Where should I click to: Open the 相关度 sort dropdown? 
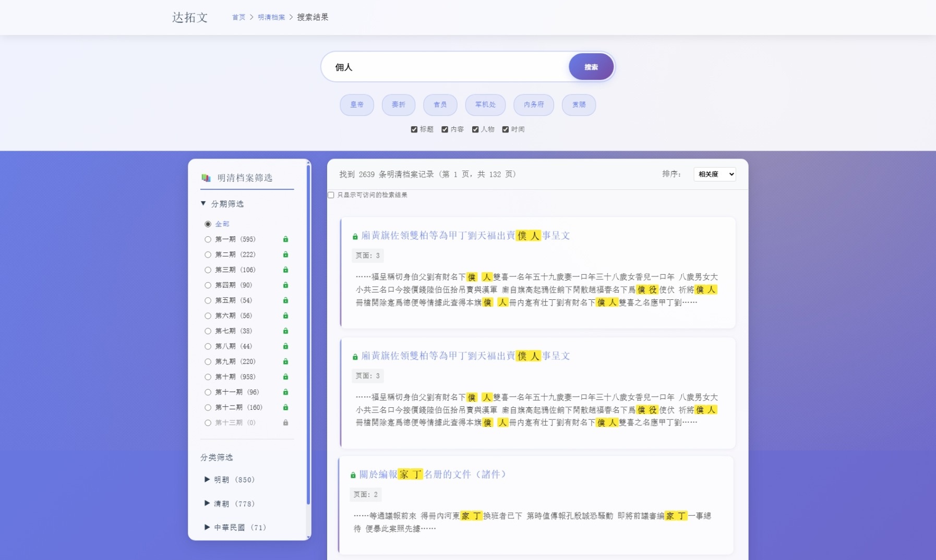tap(714, 174)
